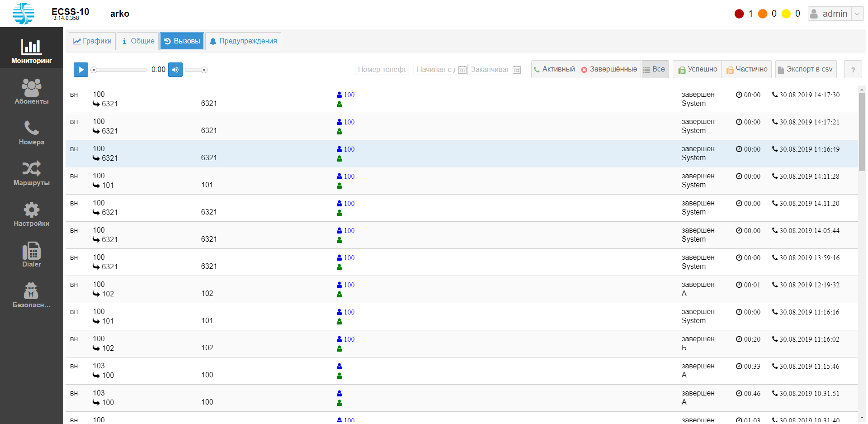
Task: Select the Вызовы tab
Action: (182, 41)
